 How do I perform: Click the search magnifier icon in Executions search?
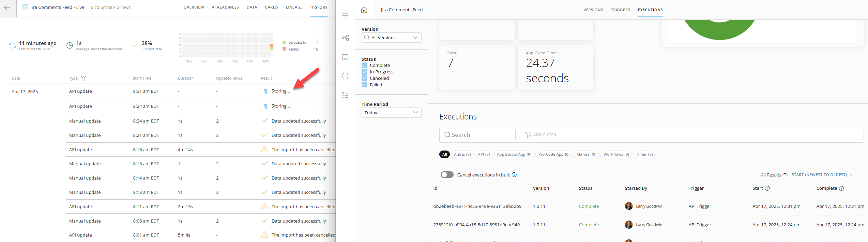coord(447,135)
